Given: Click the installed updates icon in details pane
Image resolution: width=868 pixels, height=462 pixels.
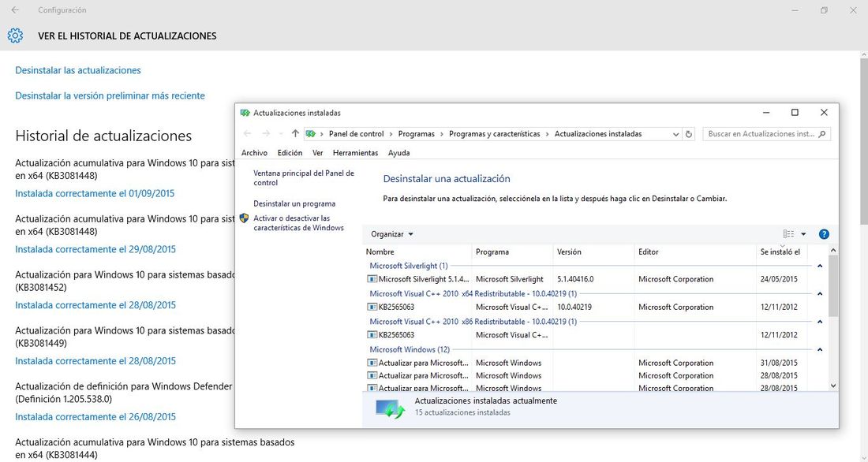Looking at the screenshot, I should [391, 409].
